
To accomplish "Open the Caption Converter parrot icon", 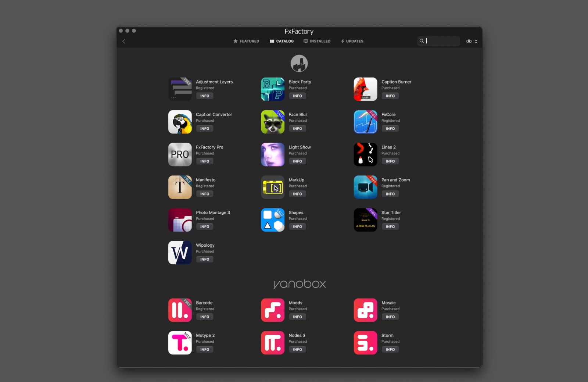I will 180,122.
